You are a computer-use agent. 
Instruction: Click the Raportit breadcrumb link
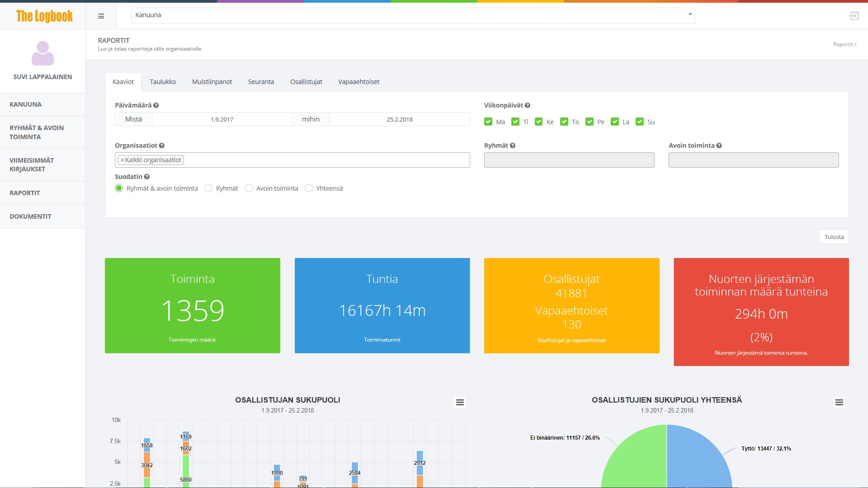843,44
